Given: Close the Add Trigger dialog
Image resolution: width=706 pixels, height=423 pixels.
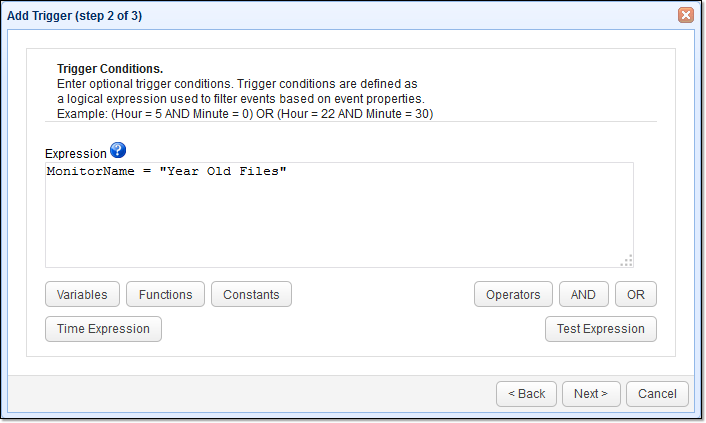Looking at the screenshot, I should coord(686,15).
